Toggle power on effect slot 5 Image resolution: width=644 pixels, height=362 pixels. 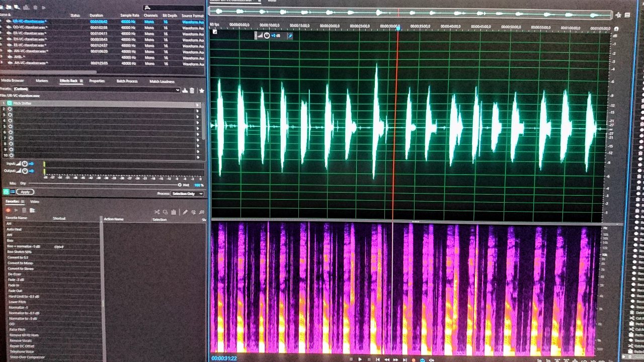pyautogui.click(x=10, y=126)
